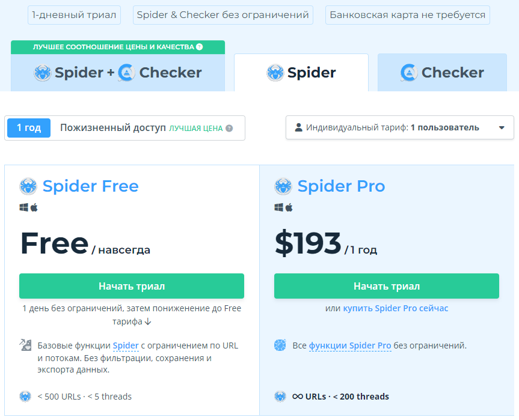Screen dimensions: 519x420
Task: Switch to the Checker tab
Action: 442,73
